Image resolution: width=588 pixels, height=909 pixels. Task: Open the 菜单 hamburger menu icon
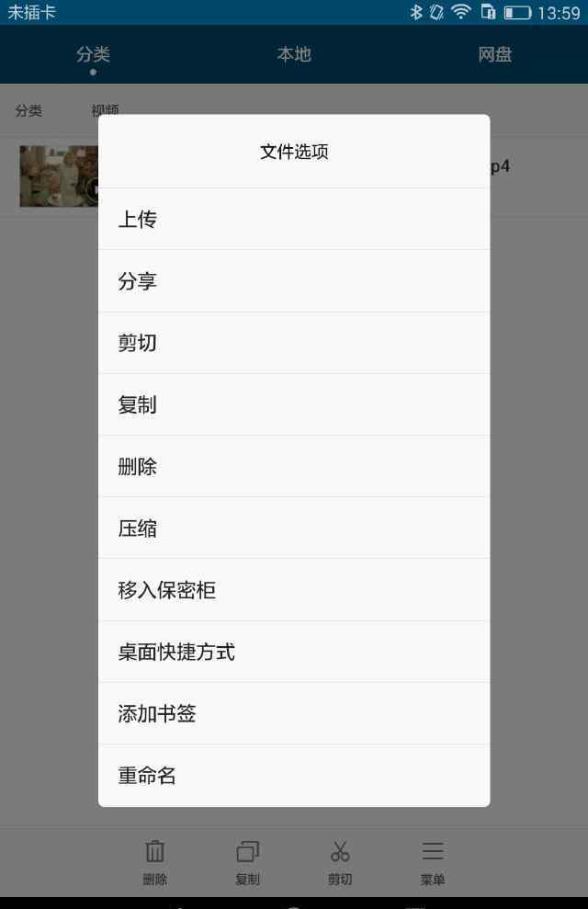[433, 851]
